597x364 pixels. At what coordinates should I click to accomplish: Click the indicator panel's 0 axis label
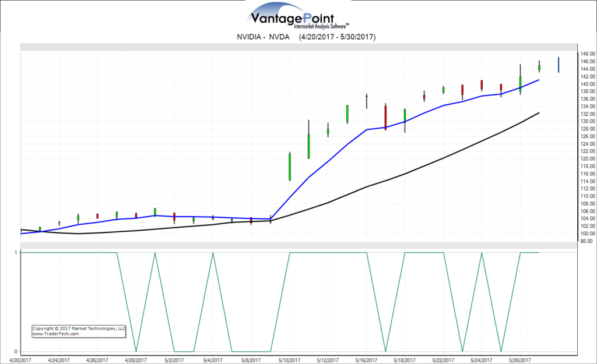coord(16,352)
